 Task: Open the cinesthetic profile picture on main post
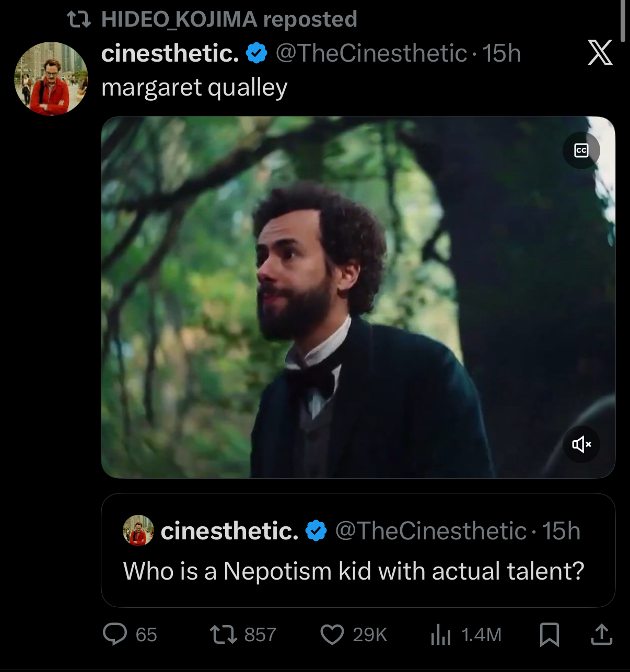(51, 78)
